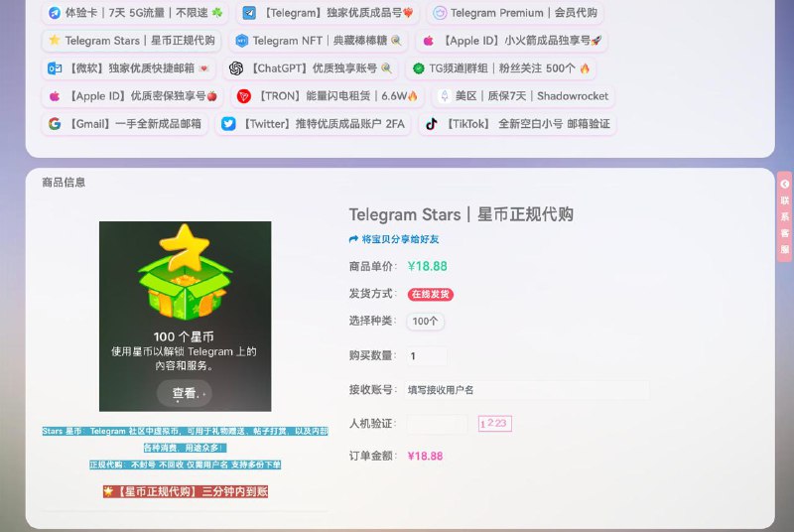
Task: Open 【Telegram】独家优质成品号 category
Action: point(328,13)
